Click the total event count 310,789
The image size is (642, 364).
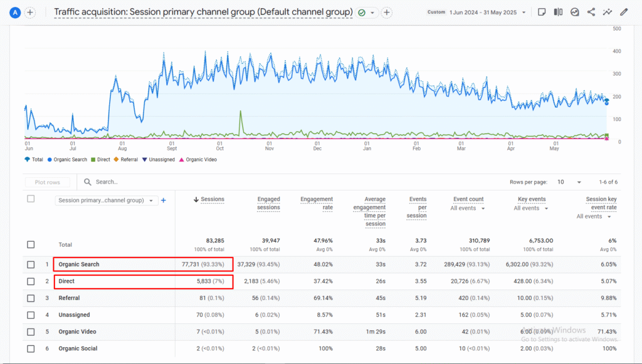[x=479, y=241]
